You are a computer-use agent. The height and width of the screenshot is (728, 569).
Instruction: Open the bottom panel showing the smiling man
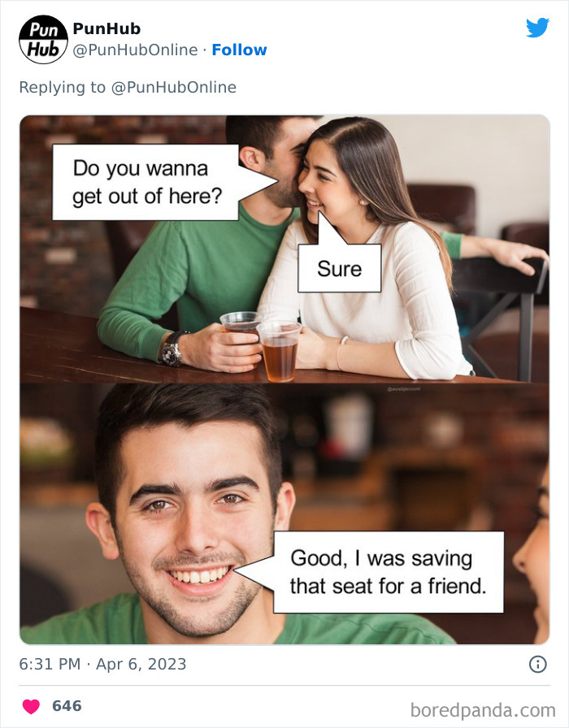[284, 514]
